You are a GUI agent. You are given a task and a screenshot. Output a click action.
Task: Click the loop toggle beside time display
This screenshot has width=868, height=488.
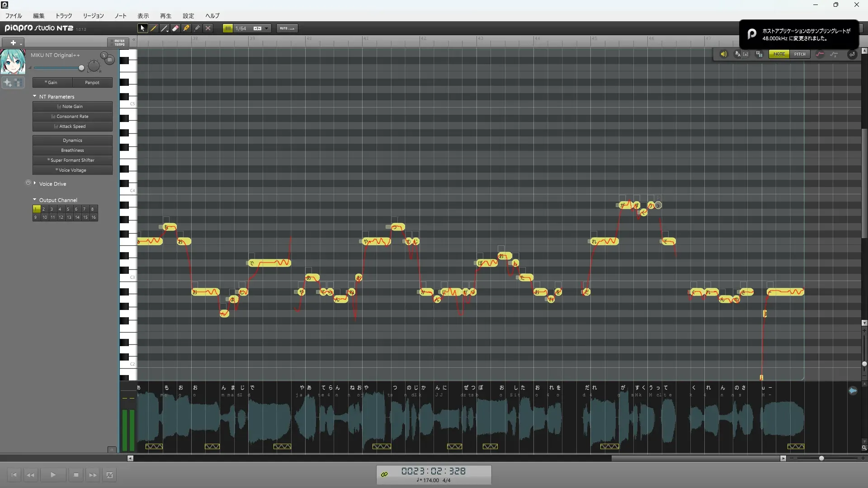[x=384, y=474]
